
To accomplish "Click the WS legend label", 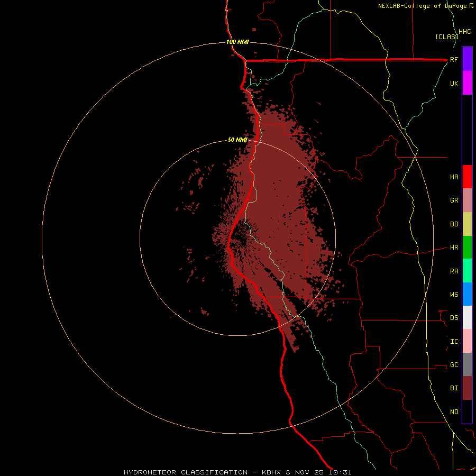I will click(454, 294).
